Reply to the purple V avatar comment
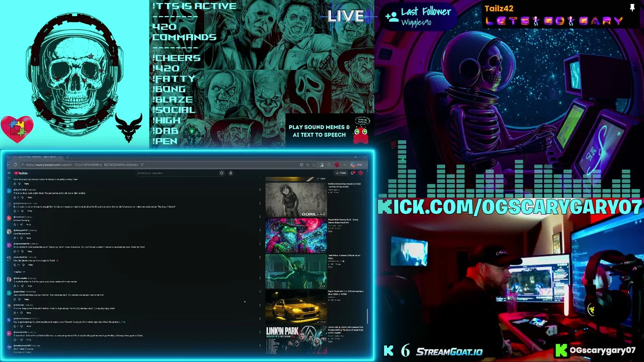 pyautogui.click(x=30, y=252)
